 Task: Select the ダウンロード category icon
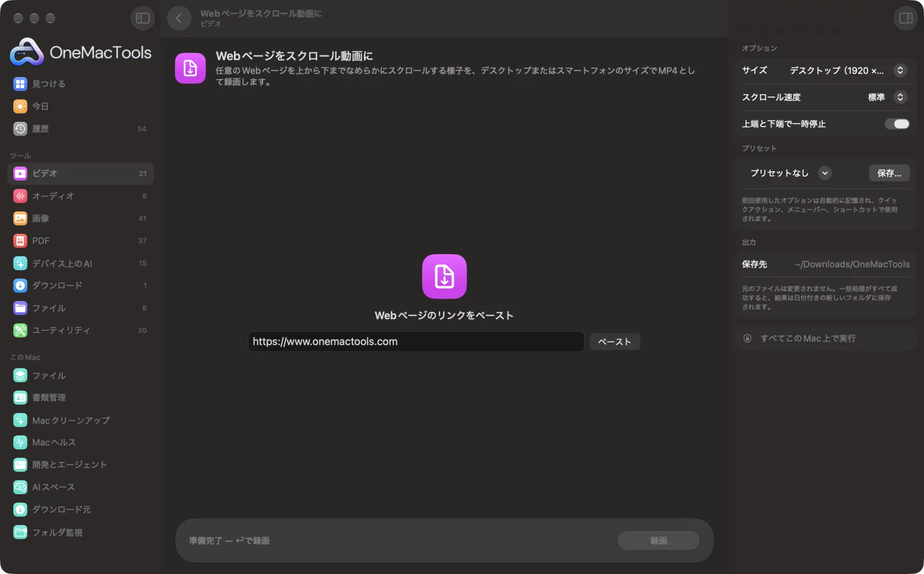click(20, 286)
